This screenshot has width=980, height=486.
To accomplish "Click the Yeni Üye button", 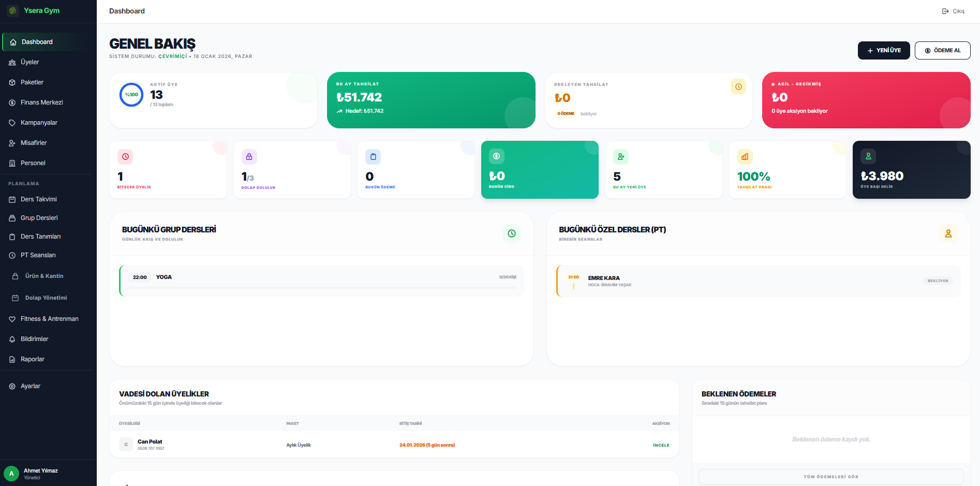I will tap(883, 50).
